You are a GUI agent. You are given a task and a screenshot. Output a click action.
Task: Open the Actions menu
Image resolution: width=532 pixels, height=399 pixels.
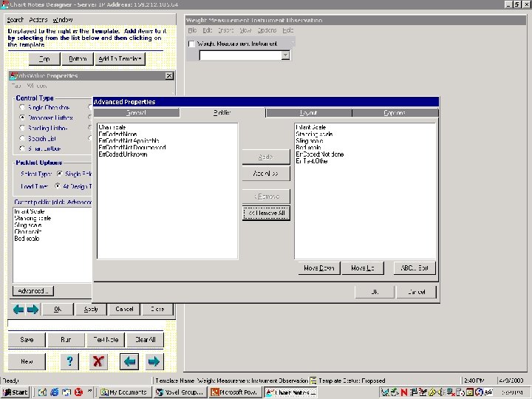[x=38, y=20]
